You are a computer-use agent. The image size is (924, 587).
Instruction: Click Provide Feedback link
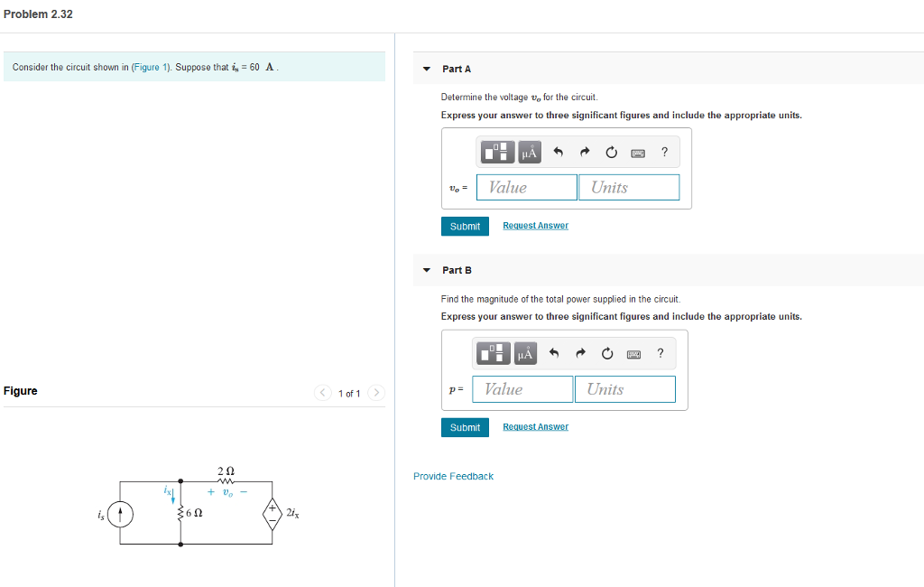tap(453, 476)
